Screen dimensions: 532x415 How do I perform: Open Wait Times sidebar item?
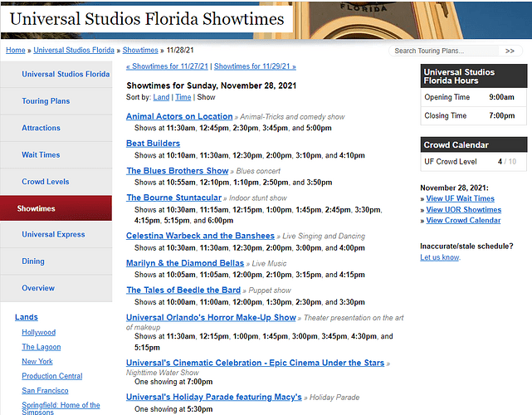(41, 154)
